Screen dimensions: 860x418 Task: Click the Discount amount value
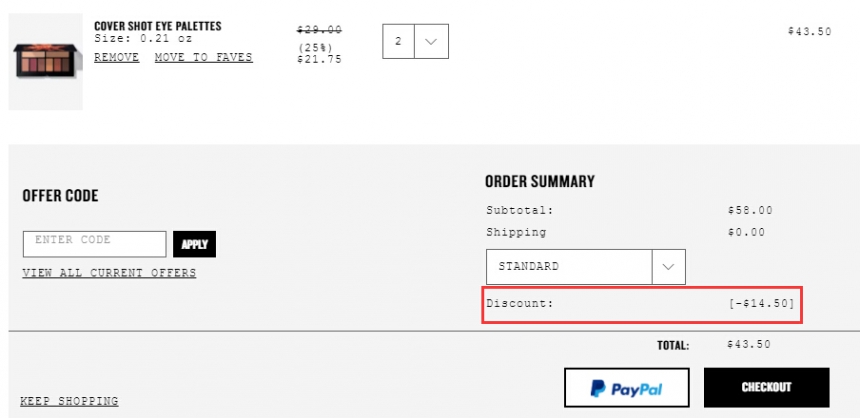(x=761, y=303)
